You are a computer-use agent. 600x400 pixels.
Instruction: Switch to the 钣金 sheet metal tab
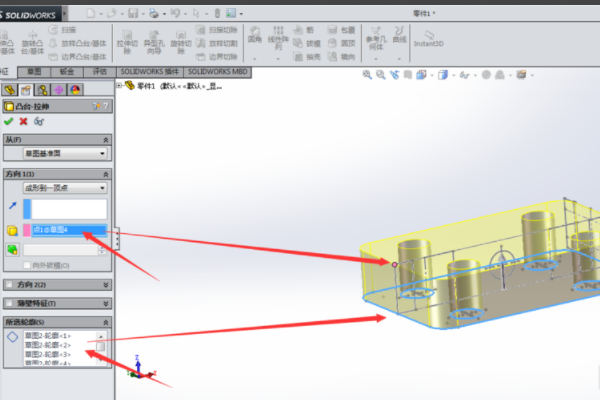pyautogui.click(x=67, y=72)
